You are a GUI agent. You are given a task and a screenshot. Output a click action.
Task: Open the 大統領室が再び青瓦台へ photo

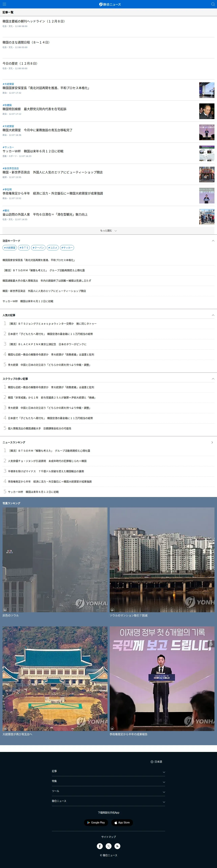pos(55,678)
